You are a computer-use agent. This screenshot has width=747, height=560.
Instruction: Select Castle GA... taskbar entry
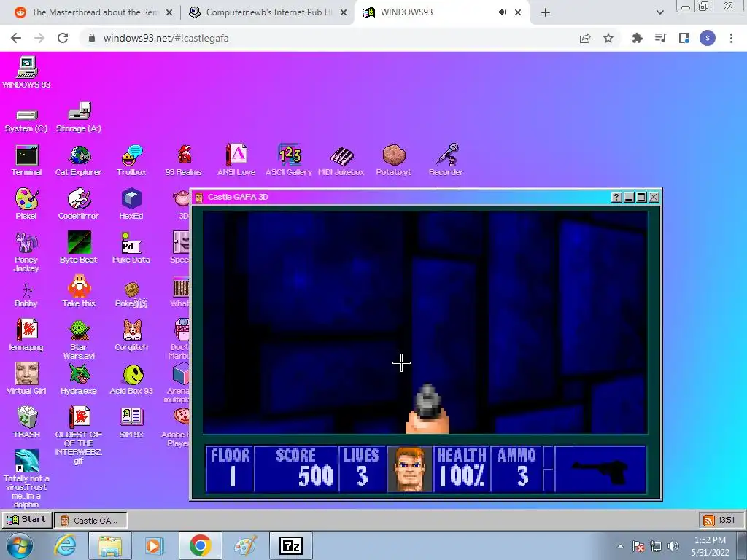pyautogui.click(x=90, y=521)
